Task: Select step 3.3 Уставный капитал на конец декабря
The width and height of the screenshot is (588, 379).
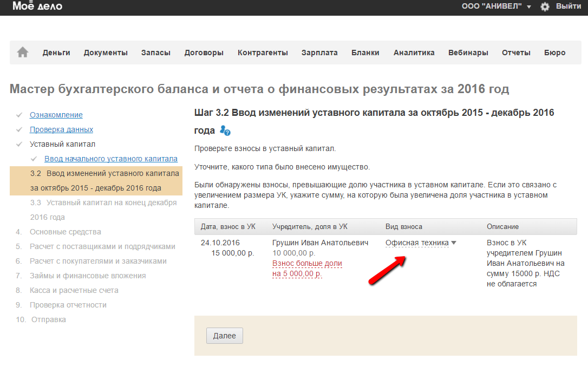Action: [x=103, y=210]
